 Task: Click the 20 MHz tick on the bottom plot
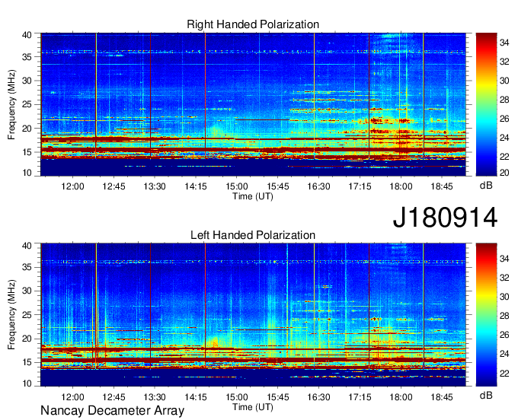tap(27, 339)
